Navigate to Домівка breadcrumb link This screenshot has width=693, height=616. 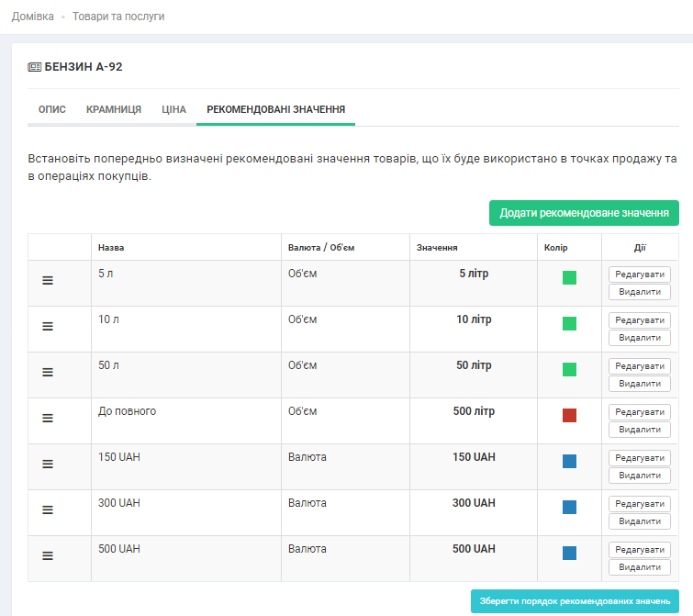(x=33, y=17)
